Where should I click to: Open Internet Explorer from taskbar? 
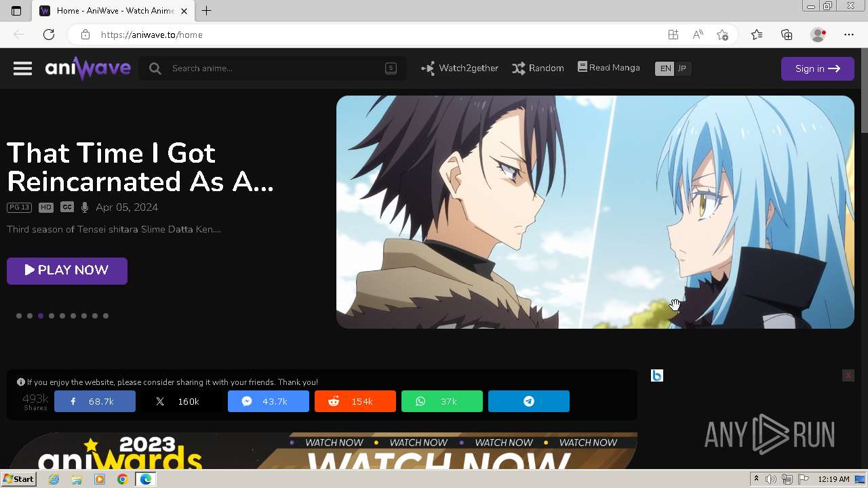pyautogui.click(x=54, y=479)
